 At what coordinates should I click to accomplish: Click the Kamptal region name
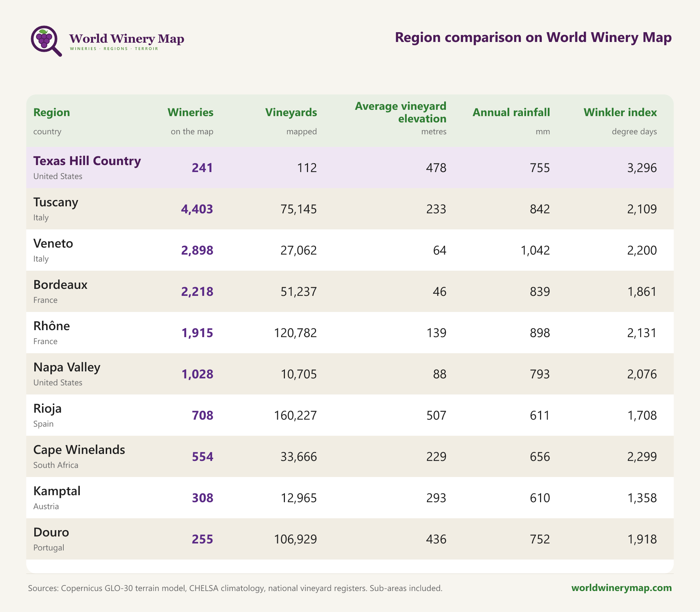click(x=57, y=491)
